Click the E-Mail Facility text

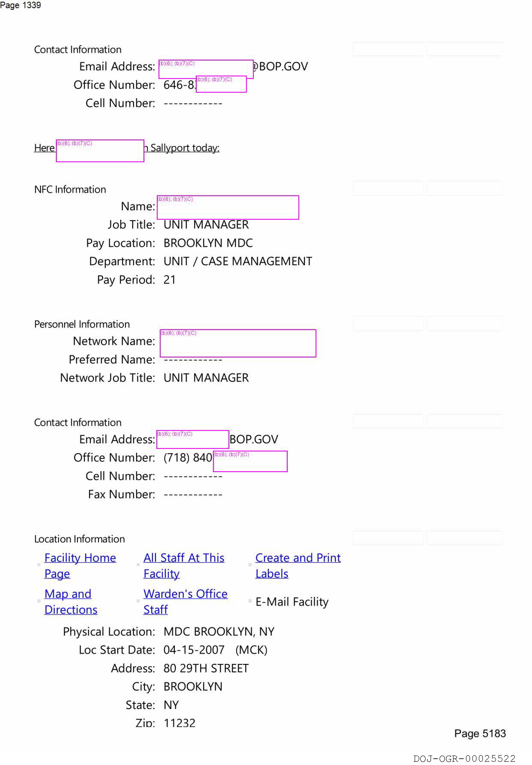(292, 602)
